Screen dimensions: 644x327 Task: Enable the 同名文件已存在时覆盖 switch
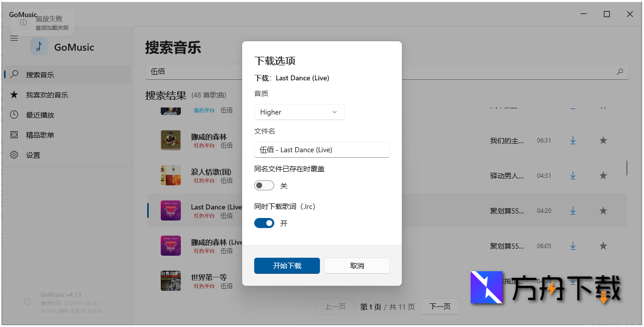point(264,185)
